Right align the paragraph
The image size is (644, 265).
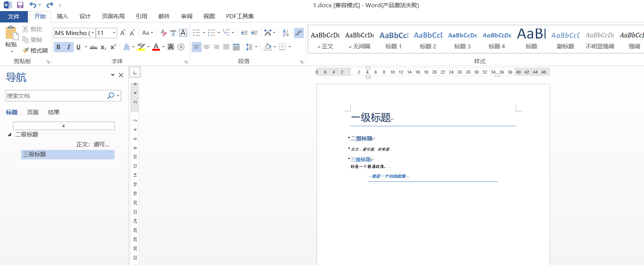pyautogui.click(x=216, y=47)
